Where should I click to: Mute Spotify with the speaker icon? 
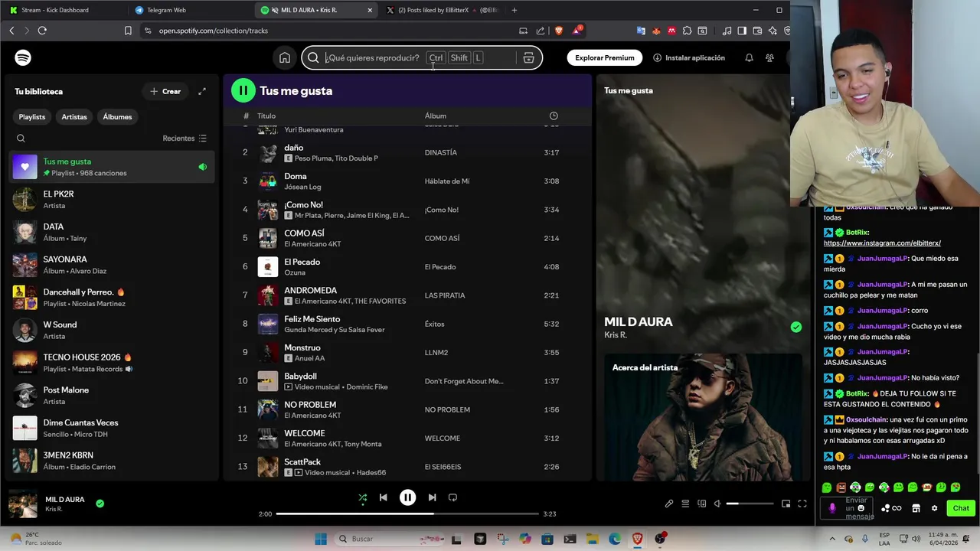[x=717, y=504]
